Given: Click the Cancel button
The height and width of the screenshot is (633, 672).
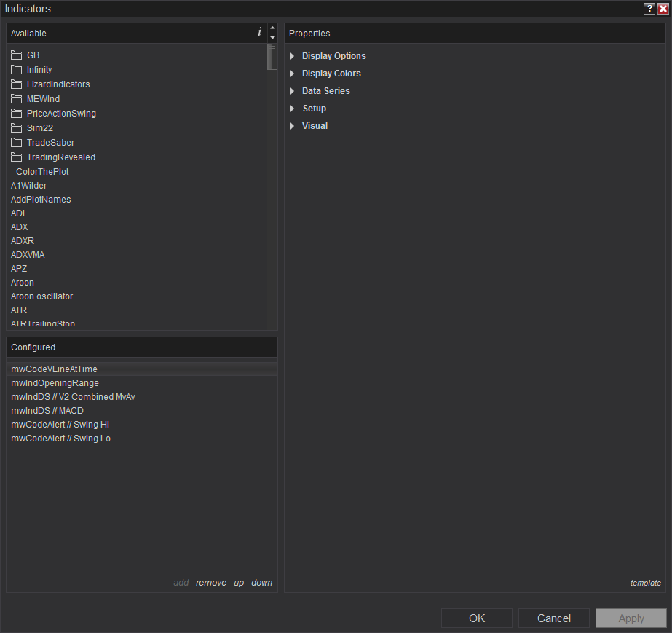Looking at the screenshot, I should pyautogui.click(x=554, y=618).
